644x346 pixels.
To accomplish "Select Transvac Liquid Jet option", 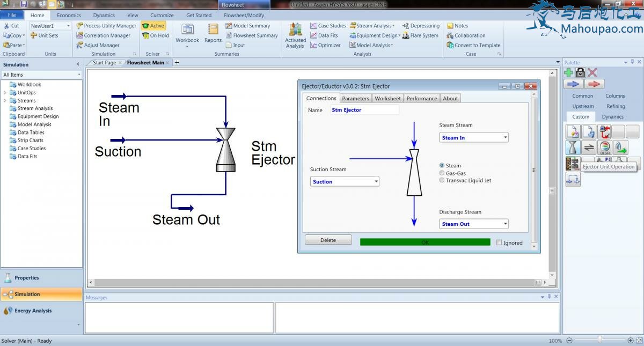I will pos(442,181).
